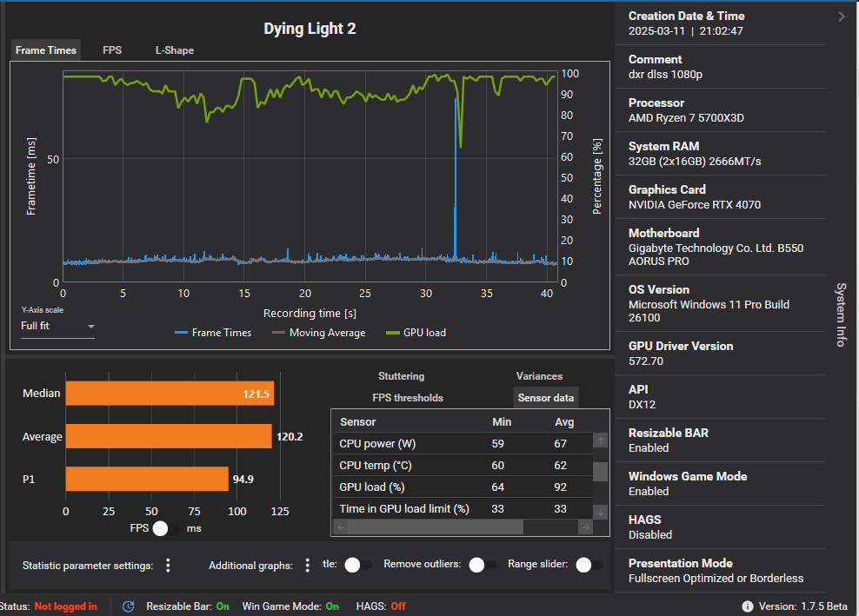The height and width of the screenshot is (616, 859).
Task: Collapse System Info panel with chevron
Action: 842,17
